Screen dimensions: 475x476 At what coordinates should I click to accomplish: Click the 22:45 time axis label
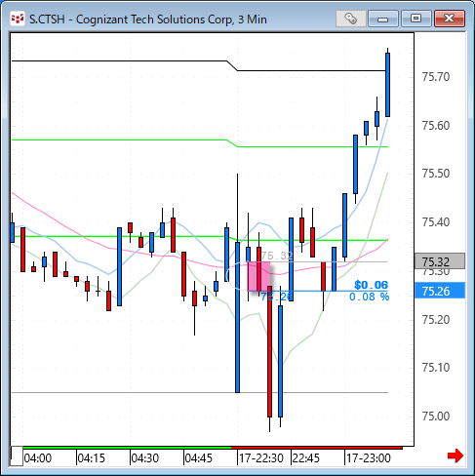pos(306,458)
